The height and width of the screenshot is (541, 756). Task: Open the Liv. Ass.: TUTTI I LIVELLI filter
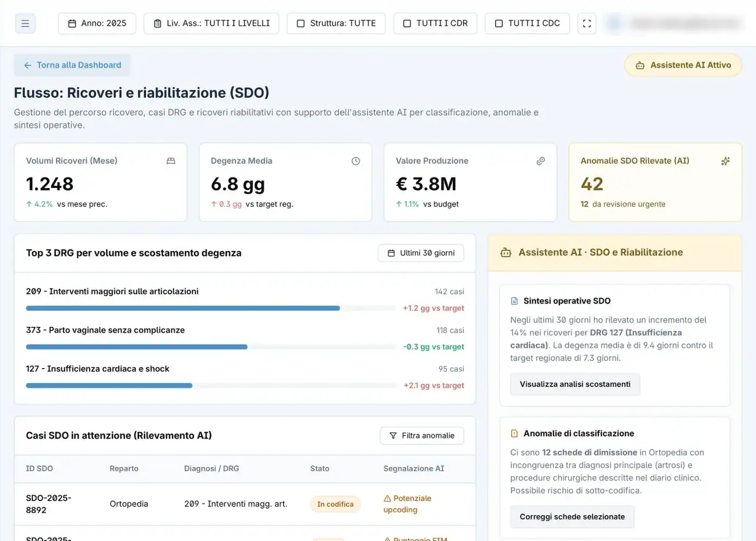211,23
